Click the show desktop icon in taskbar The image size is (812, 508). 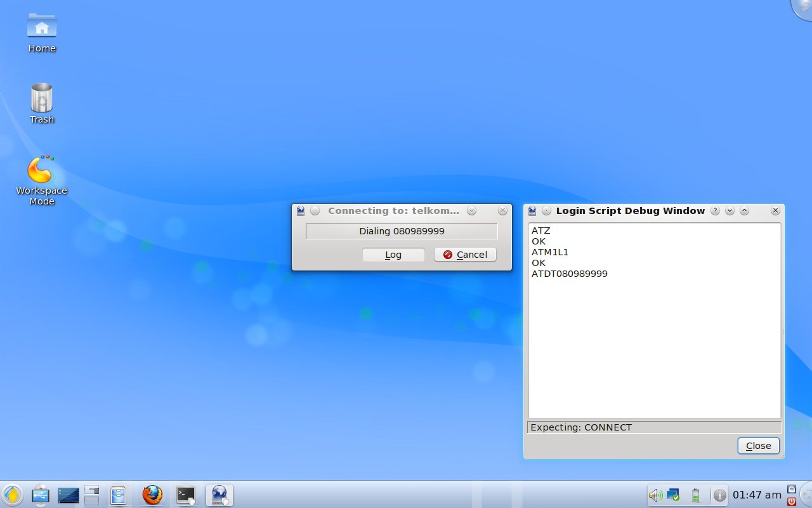(69, 495)
